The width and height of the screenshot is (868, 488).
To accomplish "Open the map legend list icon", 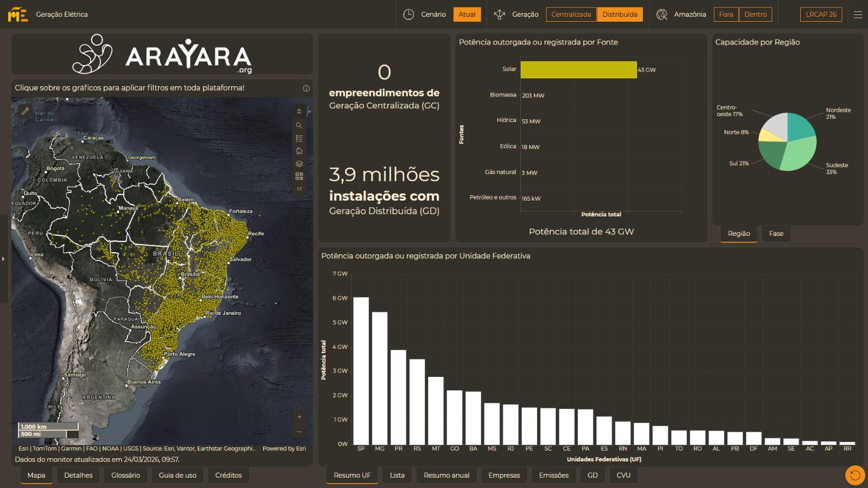I will (299, 138).
